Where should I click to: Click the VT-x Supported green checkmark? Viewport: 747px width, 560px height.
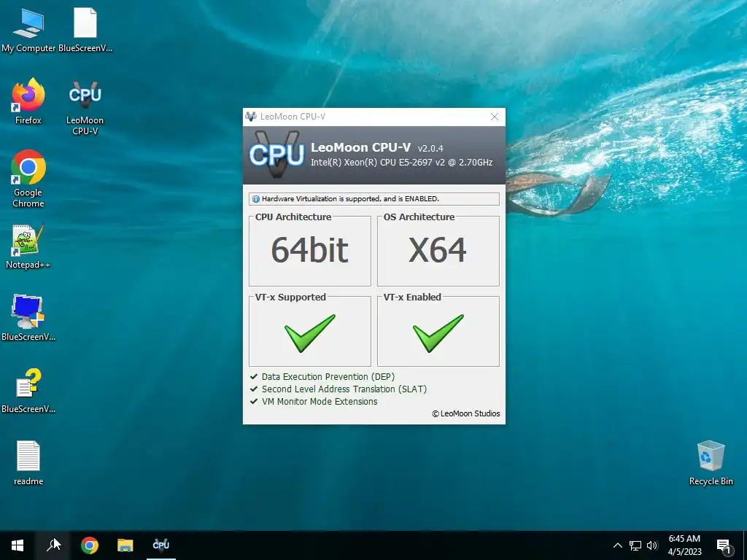[x=309, y=332]
